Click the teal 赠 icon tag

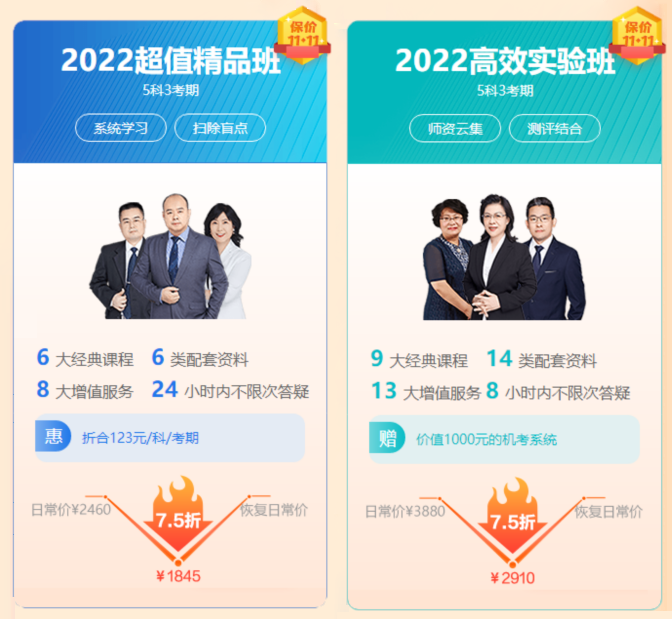387,438
